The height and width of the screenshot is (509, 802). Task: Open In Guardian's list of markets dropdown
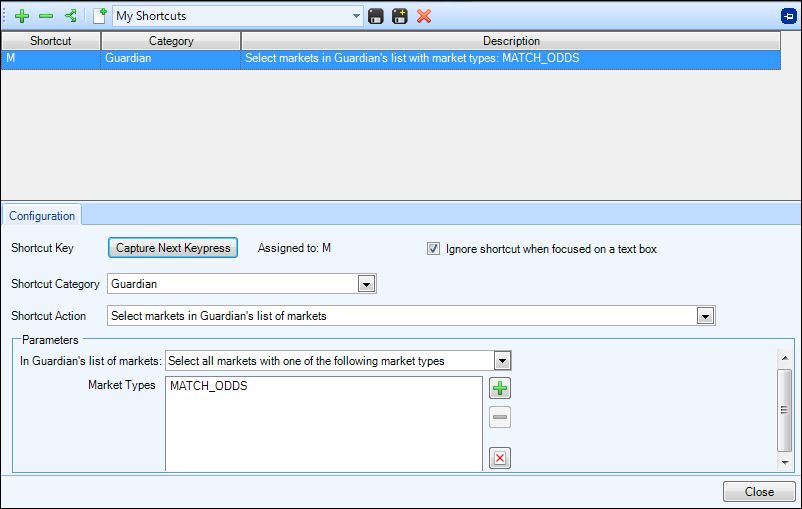502,361
